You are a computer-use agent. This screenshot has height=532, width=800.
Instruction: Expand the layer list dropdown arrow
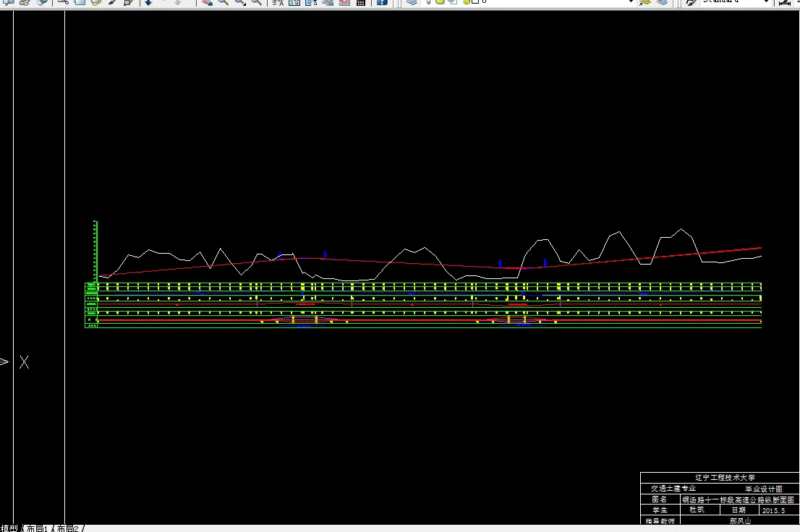pyautogui.click(x=631, y=1)
